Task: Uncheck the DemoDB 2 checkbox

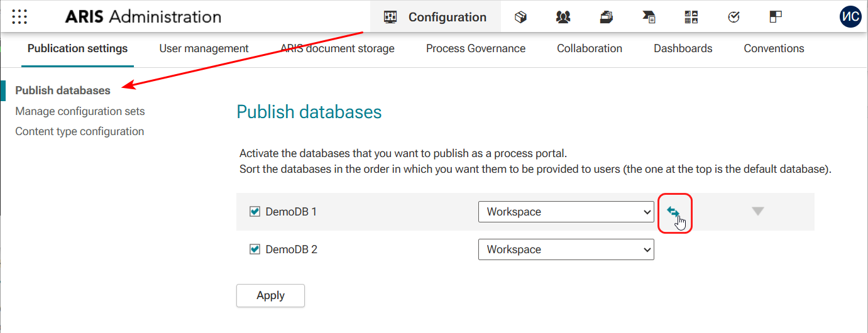Action: pos(255,249)
